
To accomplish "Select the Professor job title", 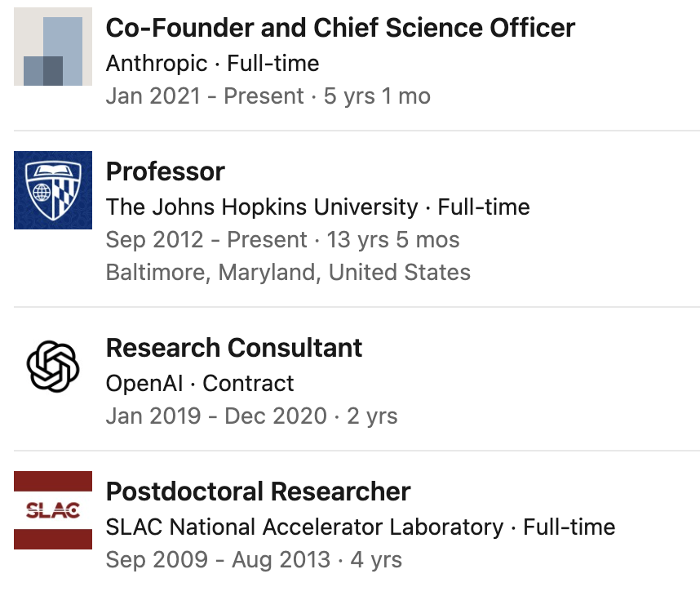I will [166, 171].
